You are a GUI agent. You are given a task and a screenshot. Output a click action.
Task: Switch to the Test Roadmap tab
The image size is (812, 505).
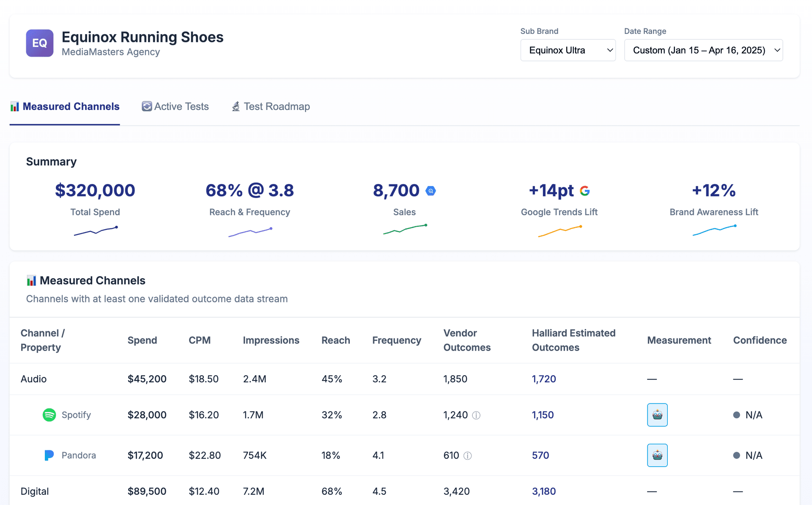coord(271,107)
